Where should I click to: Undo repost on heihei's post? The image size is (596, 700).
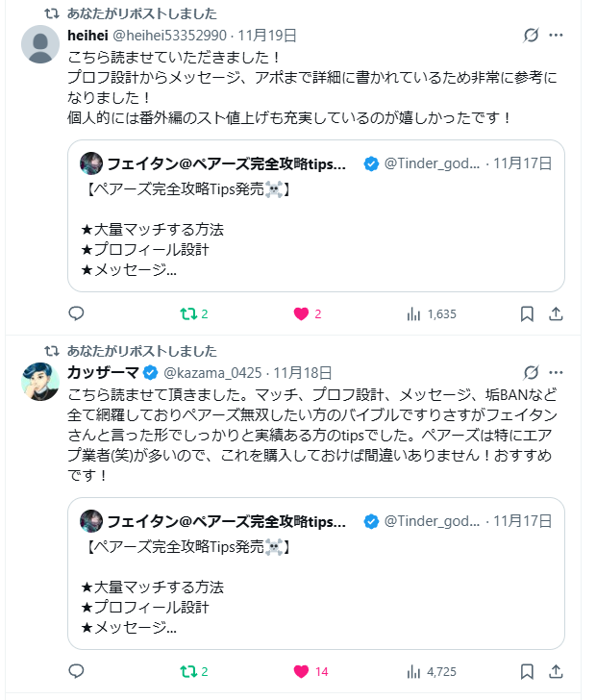(188, 313)
